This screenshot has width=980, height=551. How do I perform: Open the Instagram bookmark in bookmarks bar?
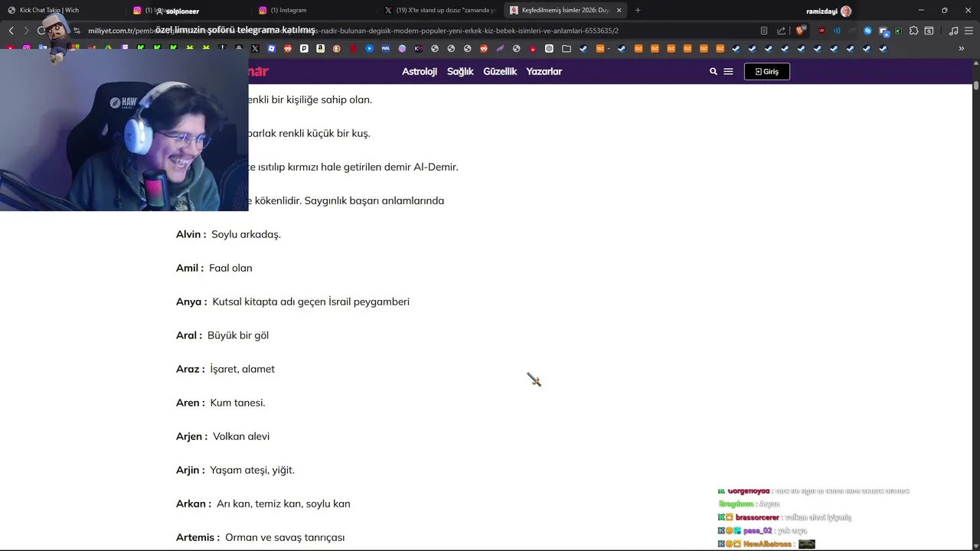pos(27,48)
